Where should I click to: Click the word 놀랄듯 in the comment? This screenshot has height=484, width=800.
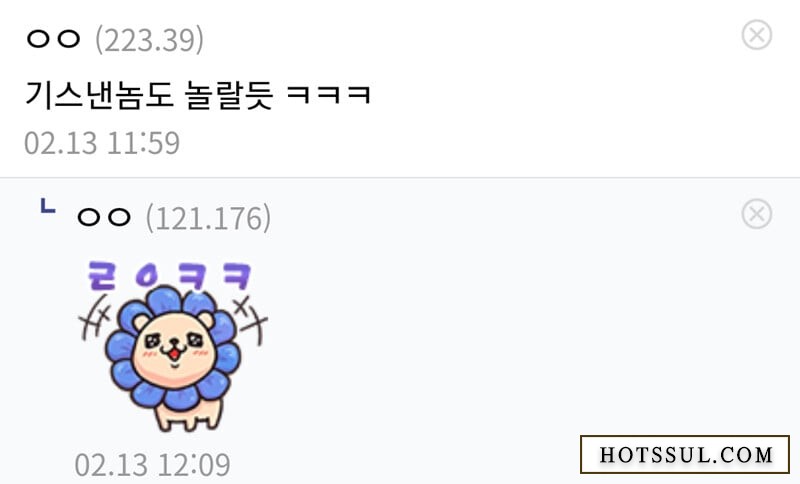[229, 95]
